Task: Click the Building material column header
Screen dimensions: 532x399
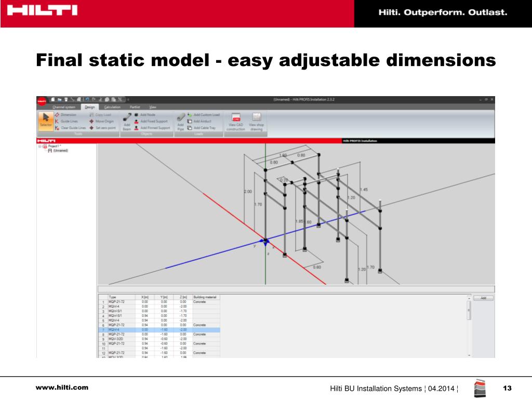Action: 206,297
